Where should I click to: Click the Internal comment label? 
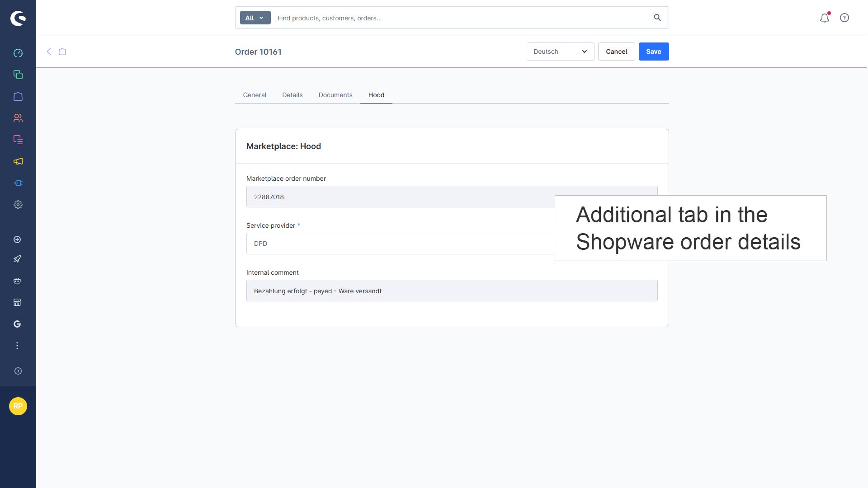coord(272,272)
